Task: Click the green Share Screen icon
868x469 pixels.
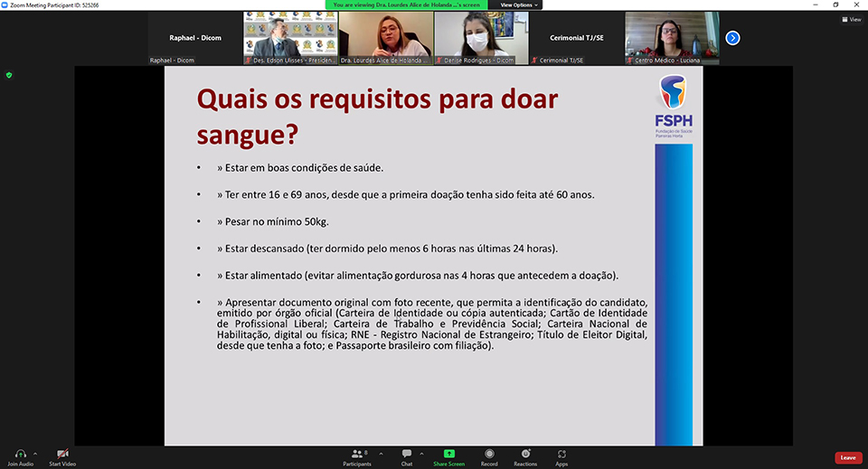Action: pos(448,454)
